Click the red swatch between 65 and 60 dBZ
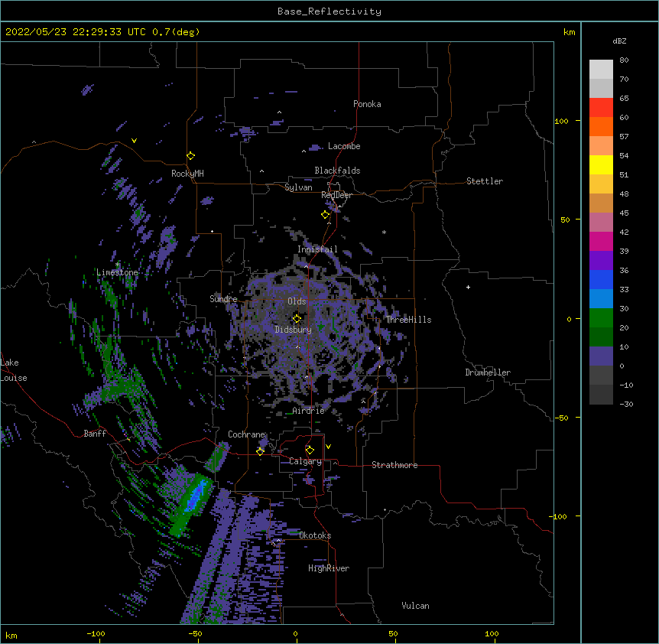 601,108
